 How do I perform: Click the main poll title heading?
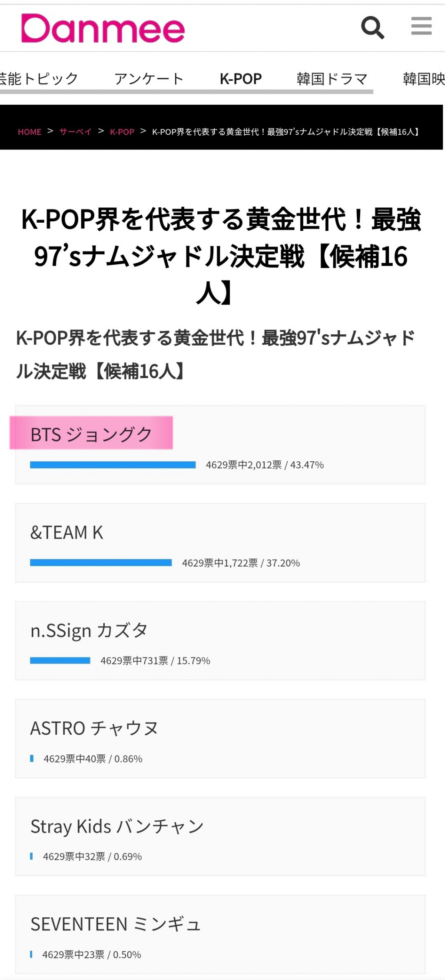click(221, 256)
